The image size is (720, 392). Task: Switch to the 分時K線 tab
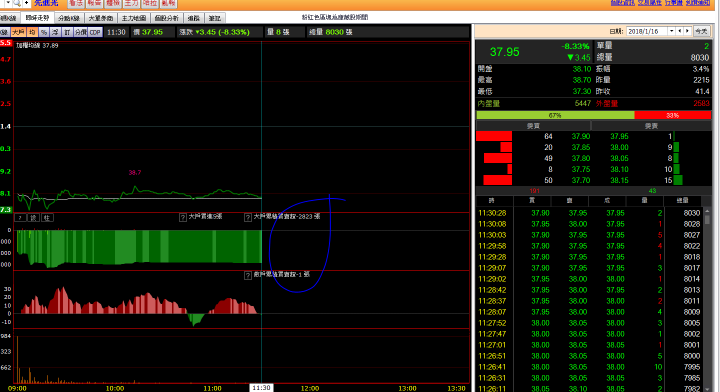coord(69,18)
